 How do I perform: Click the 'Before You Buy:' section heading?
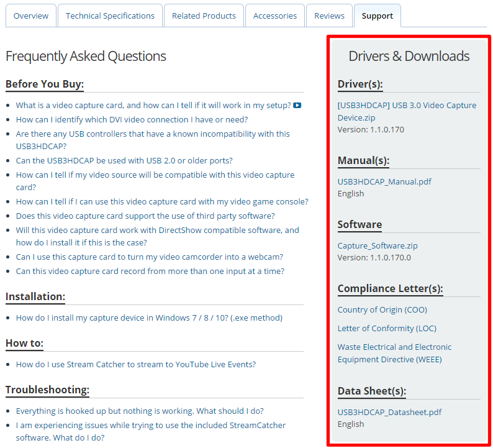pyautogui.click(x=45, y=85)
